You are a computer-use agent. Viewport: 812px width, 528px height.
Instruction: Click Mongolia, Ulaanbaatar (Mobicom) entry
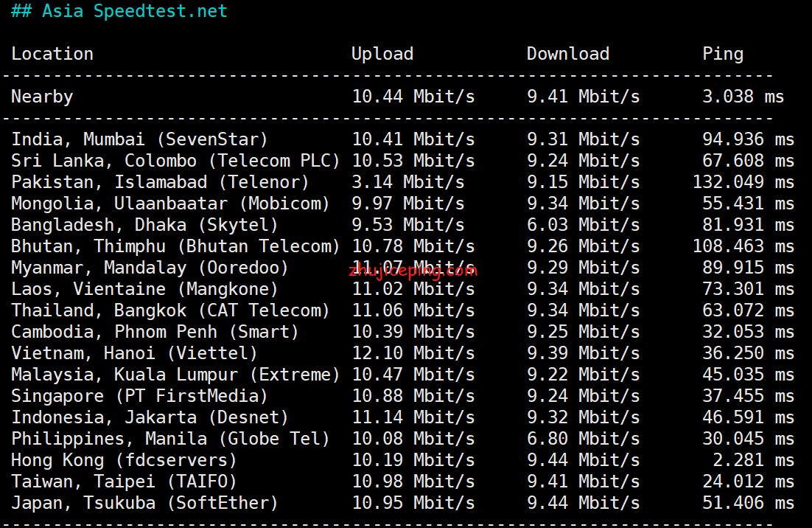pyautogui.click(x=170, y=204)
